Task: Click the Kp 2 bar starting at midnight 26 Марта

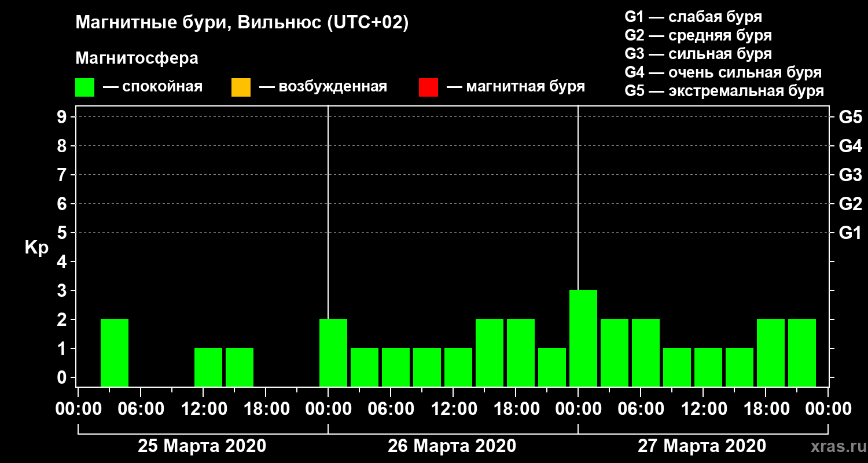Action: (x=333, y=353)
